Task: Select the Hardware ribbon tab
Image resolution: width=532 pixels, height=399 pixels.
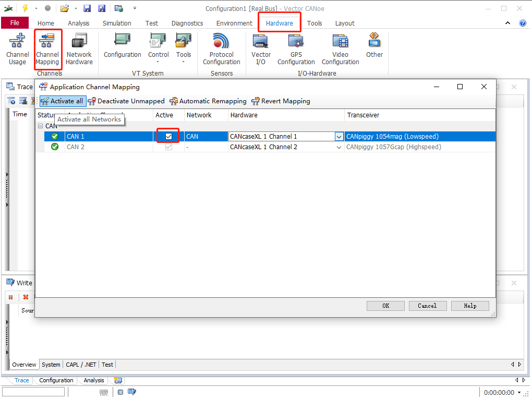Action: [x=279, y=23]
